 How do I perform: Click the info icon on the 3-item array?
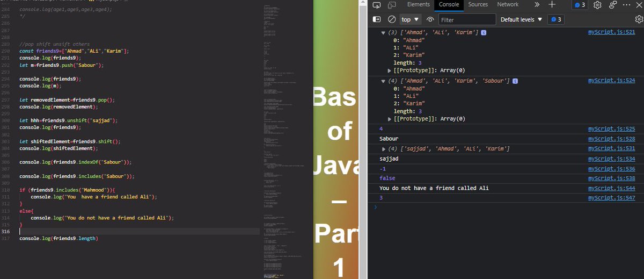(484, 33)
